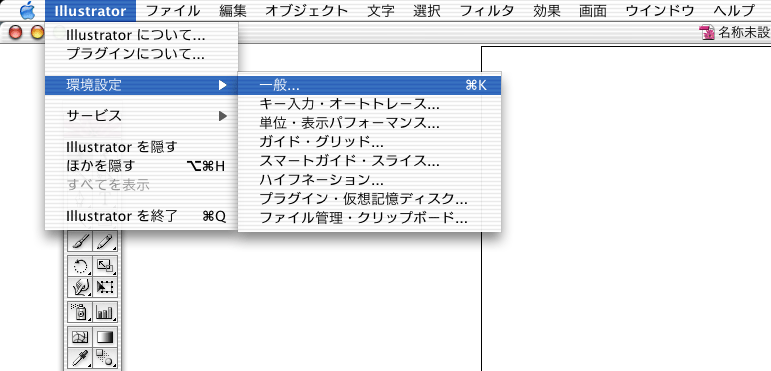Screen dimensions: 771x371
Task: Open ガイド・グリッド… preferences
Action: pos(369,142)
